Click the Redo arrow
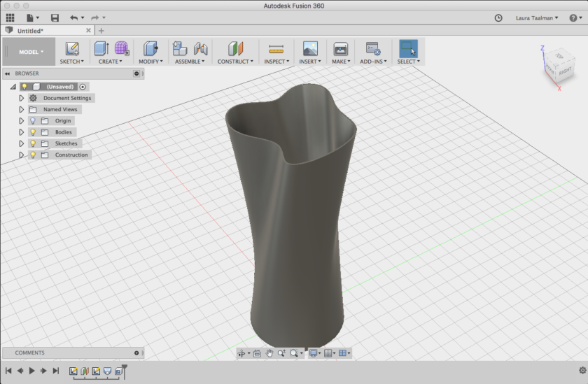The width and height of the screenshot is (588, 384). tap(95, 17)
